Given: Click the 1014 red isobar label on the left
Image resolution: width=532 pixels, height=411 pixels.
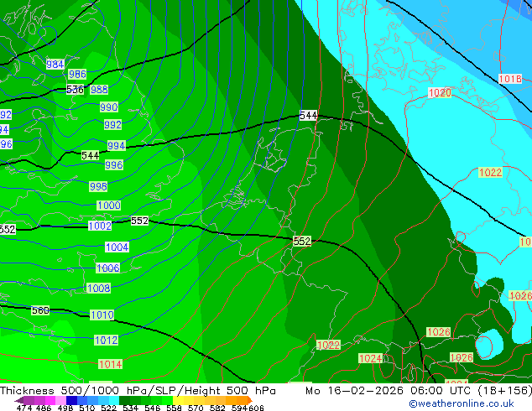Looking at the screenshot, I should tap(110, 364).
